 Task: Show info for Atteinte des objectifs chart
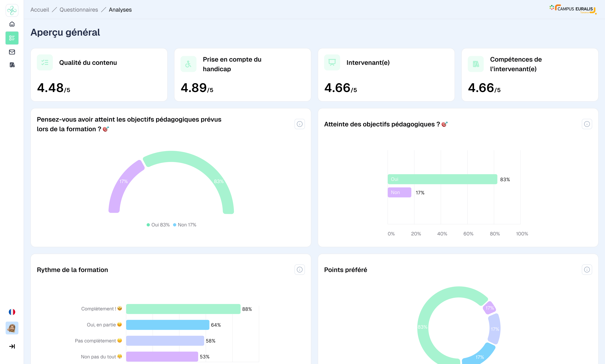(x=587, y=124)
